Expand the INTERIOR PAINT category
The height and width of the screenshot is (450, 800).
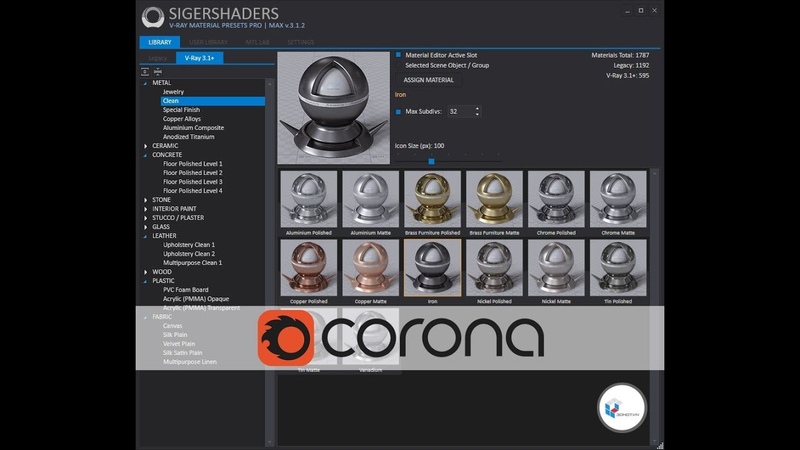tap(145, 209)
